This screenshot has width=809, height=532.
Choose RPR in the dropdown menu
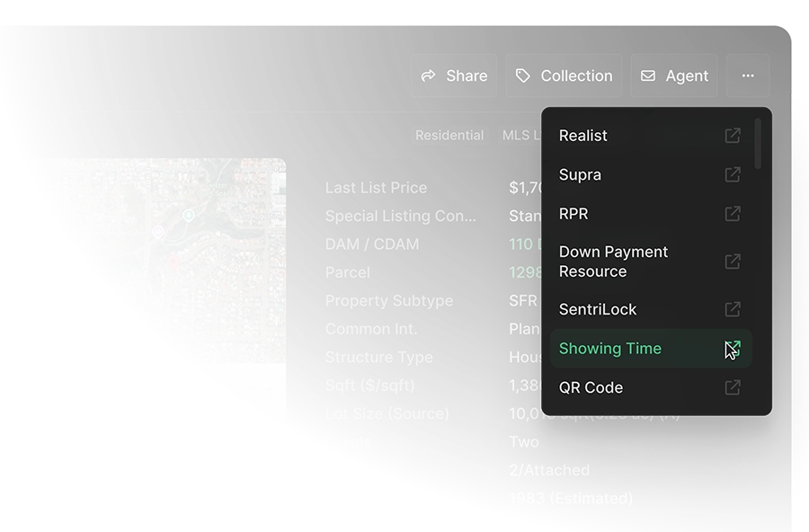(x=650, y=214)
